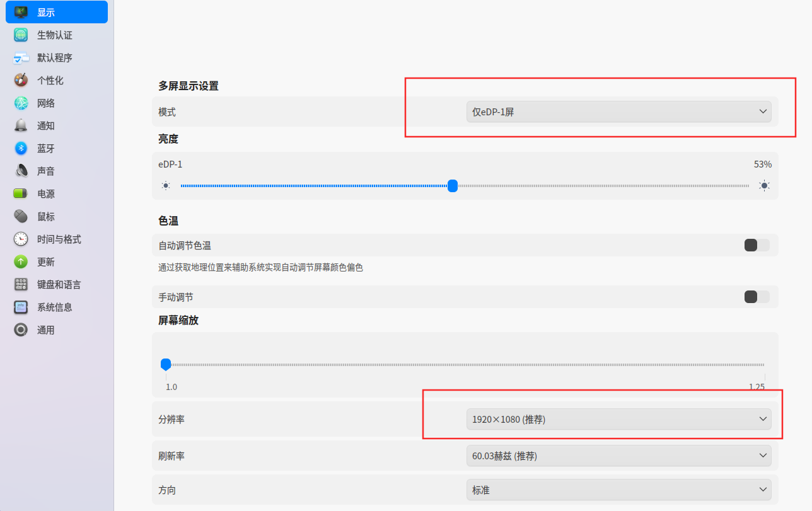The height and width of the screenshot is (511, 812).
Task: Click the 声音 speaker icon
Action: [21, 171]
